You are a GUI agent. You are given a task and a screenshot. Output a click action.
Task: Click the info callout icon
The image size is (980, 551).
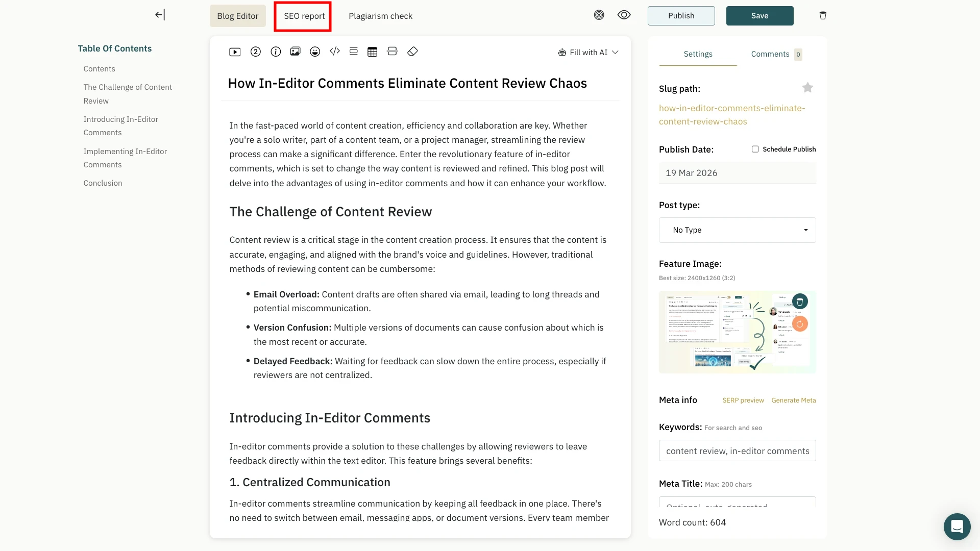[x=276, y=52]
